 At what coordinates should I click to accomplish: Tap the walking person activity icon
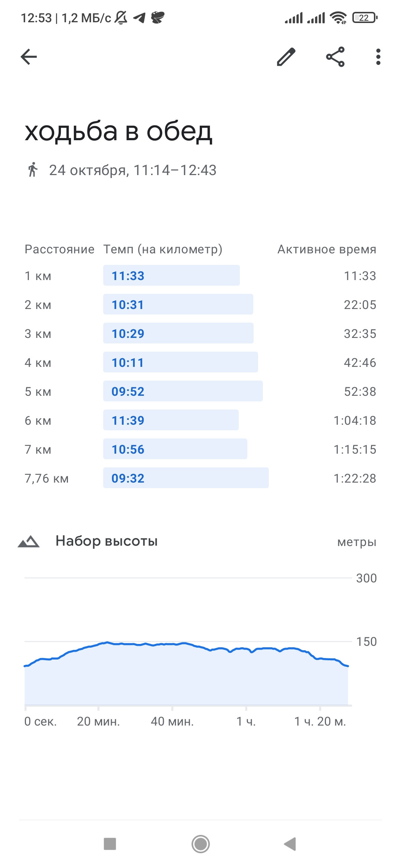(x=33, y=170)
